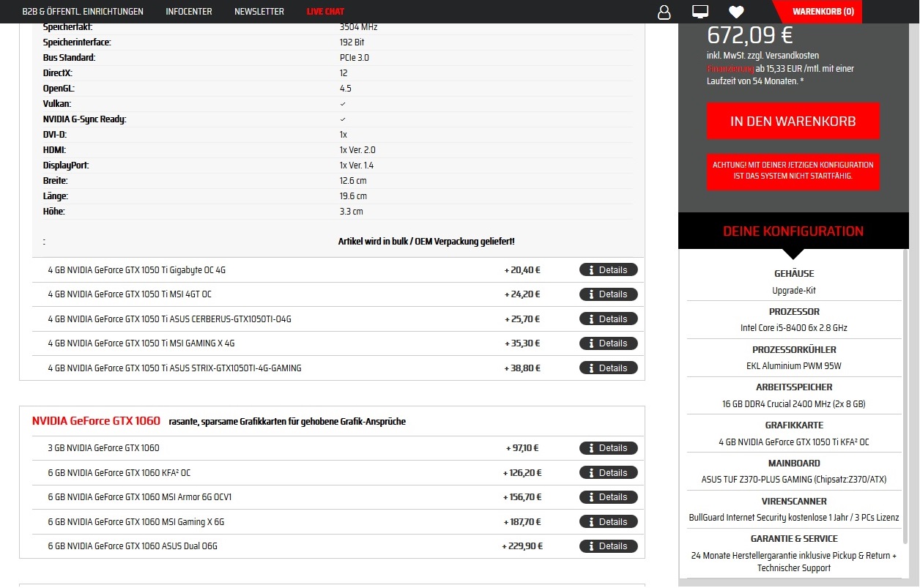Viewport: 920px width, 588px height.
Task: Open Details for GTX 1060 MSI Gaming X 6G
Action: pyautogui.click(x=609, y=522)
